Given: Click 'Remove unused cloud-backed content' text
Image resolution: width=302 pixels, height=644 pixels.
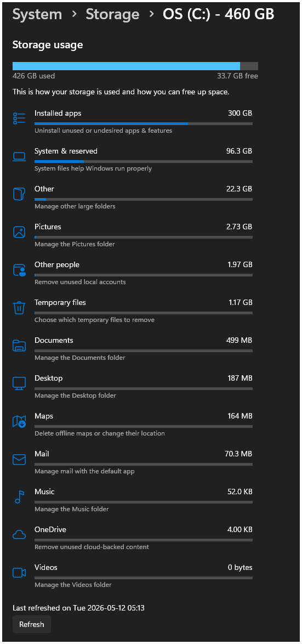Looking at the screenshot, I should coord(92,547).
